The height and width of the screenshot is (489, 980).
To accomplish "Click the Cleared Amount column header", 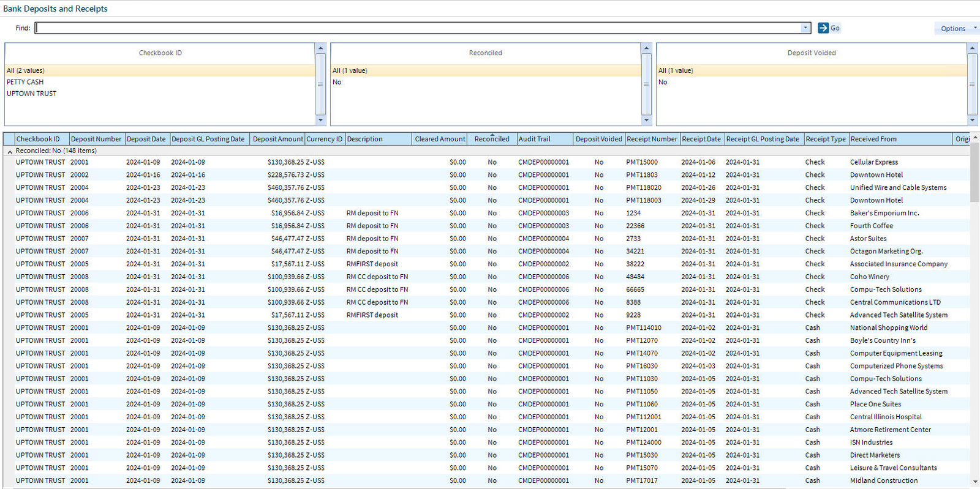I will pyautogui.click(x=440, y=139).
